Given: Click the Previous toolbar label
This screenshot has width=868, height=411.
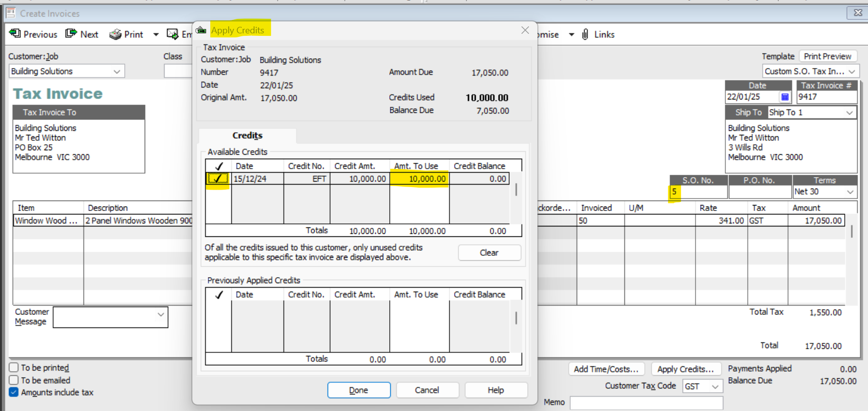Looking at the screenshot, I should click(40, 34).
